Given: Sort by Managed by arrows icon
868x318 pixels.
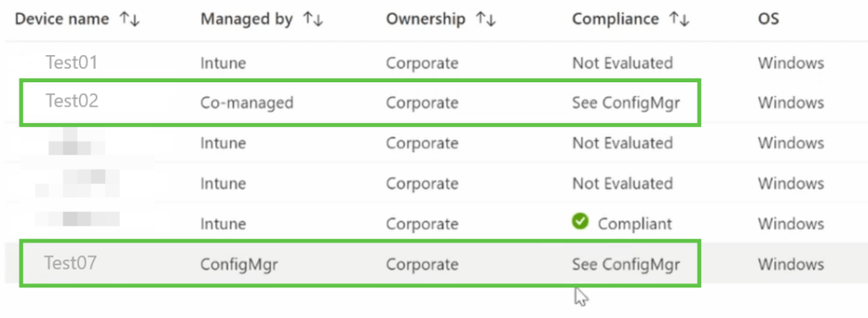Looking at the screenshot, I should [314, 20].
